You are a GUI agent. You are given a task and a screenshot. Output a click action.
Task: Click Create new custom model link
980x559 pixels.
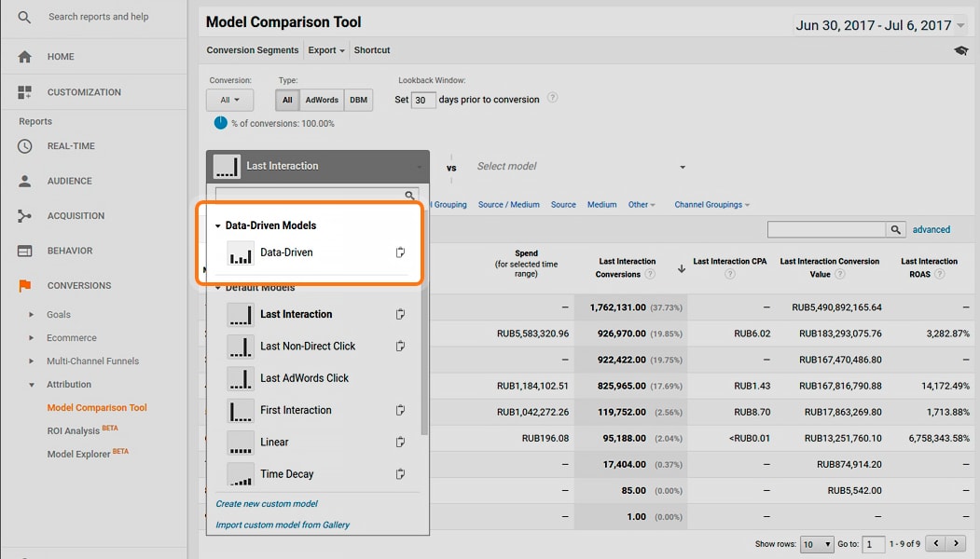point(267,504)
